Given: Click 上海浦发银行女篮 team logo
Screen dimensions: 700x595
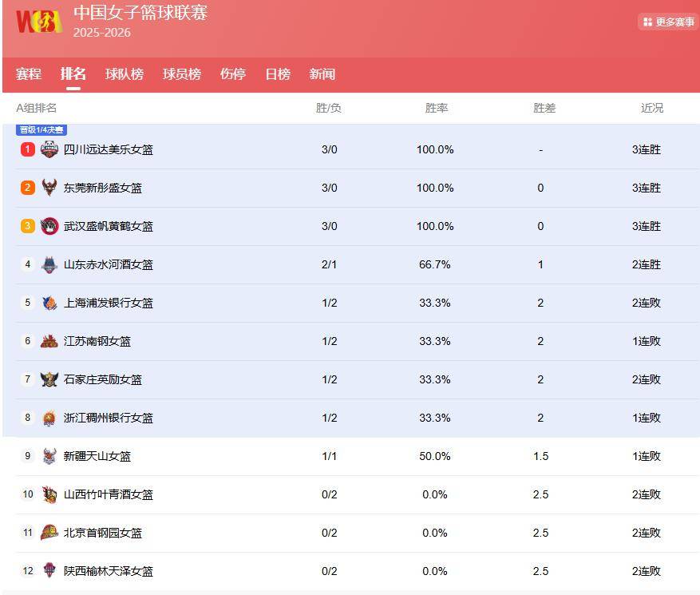Looking at the screenshot, I should click(x=49, y=303).
